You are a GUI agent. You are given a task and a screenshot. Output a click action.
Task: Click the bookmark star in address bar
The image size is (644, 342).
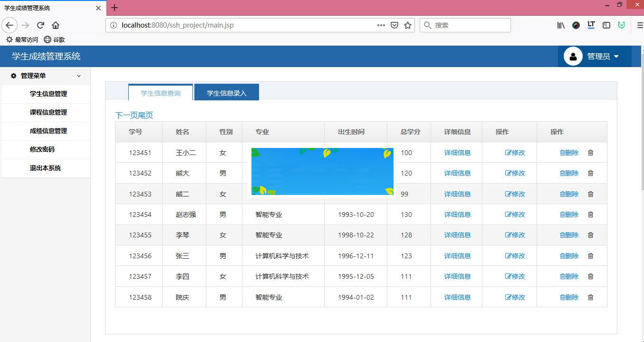coord(408,25)
